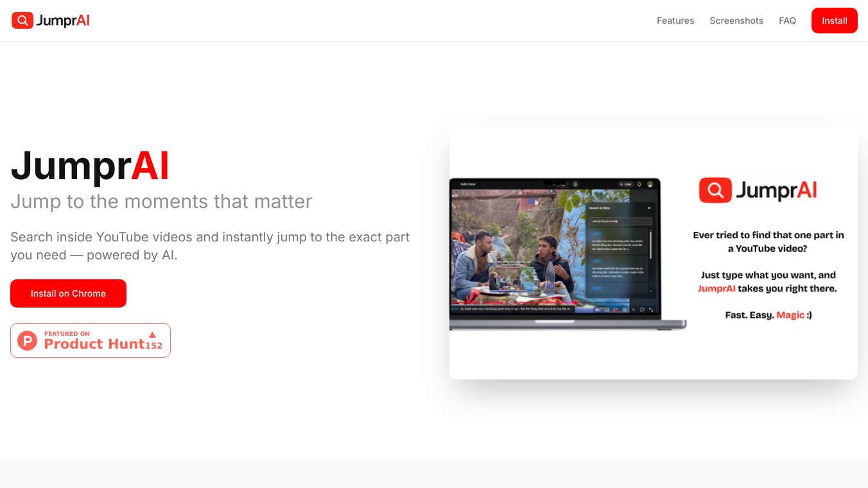Screen dimensions: 868x488
Task: Click the Product Hunt P logo icon
Action: pyautogui.click(x=27, y=340)
